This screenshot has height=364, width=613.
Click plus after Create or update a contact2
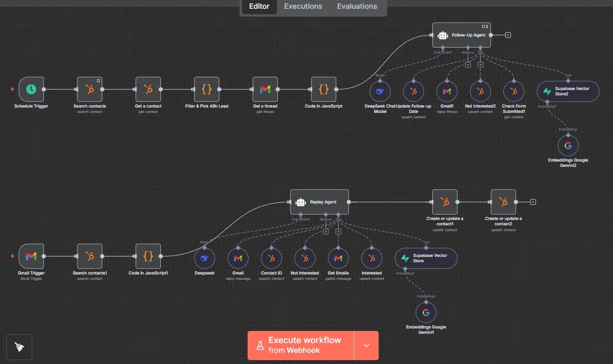point(533,202)
